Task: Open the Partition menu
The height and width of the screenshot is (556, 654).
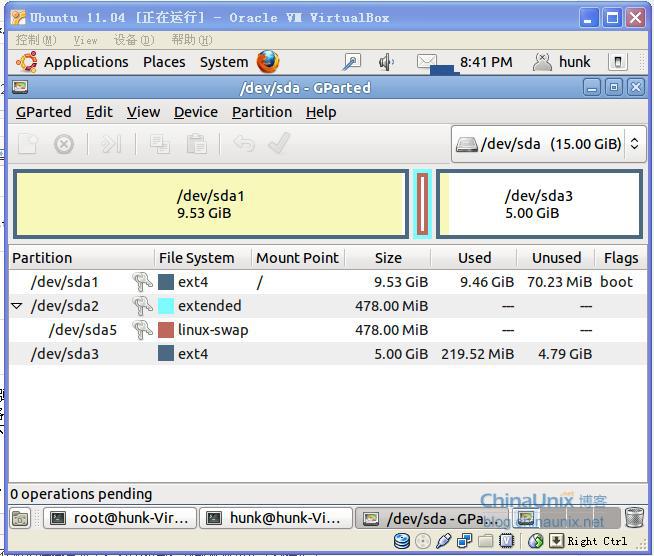Action: 262,112
